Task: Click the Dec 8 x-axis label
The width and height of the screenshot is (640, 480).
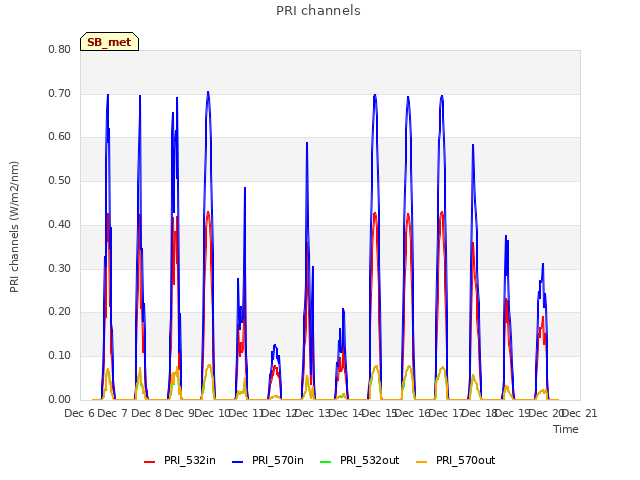Action: [146, 413]
